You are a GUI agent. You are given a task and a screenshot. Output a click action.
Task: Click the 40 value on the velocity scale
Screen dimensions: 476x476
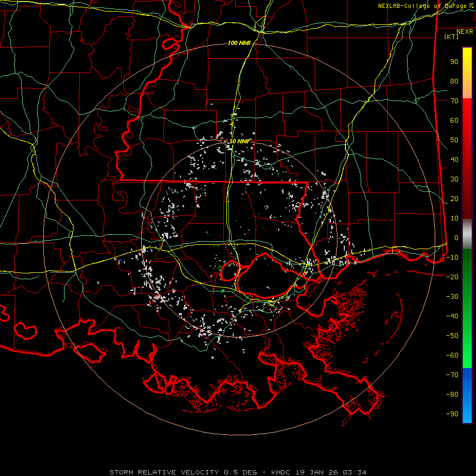(x=454, y=159)
